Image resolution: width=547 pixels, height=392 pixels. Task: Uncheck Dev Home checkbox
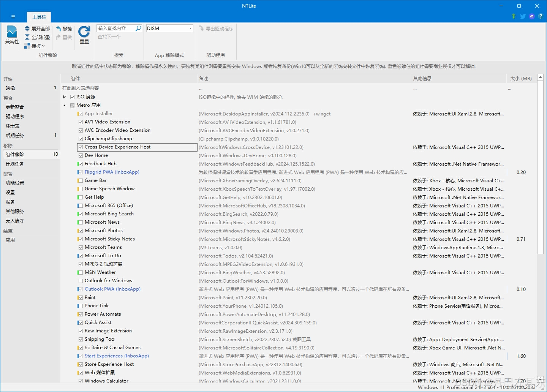point(81,155)
